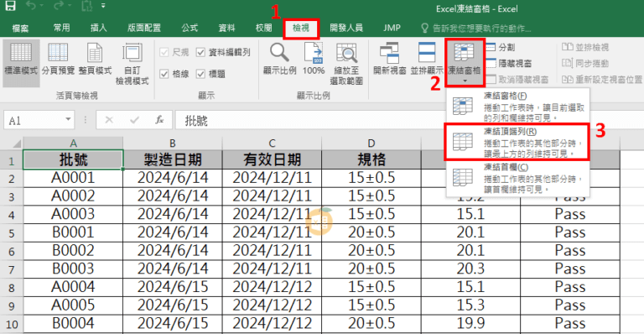Open the 凍結窗格 freeze panes dropdown
This screenshot has height=334, width=644.
tap(464, 62)
